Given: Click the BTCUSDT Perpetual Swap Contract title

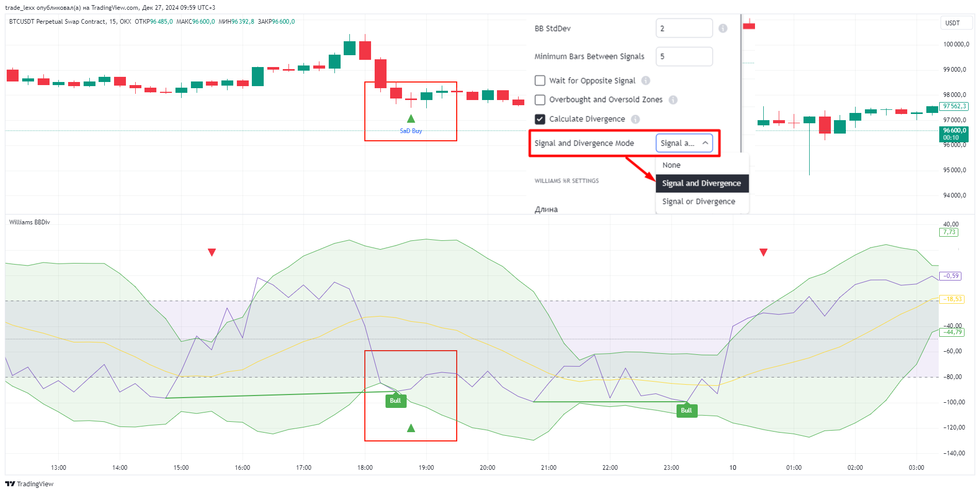Looking at the screenshot, I should coord(57,22).
